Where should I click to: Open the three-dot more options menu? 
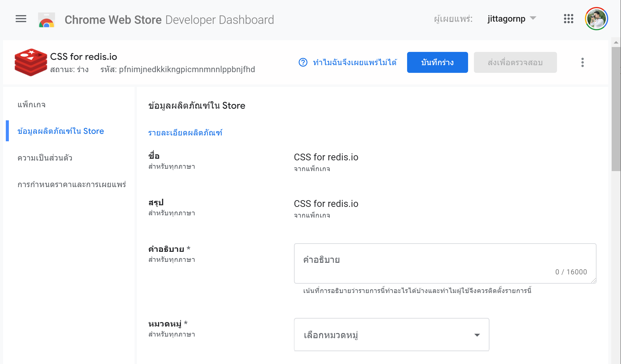[x=583, y=62]
